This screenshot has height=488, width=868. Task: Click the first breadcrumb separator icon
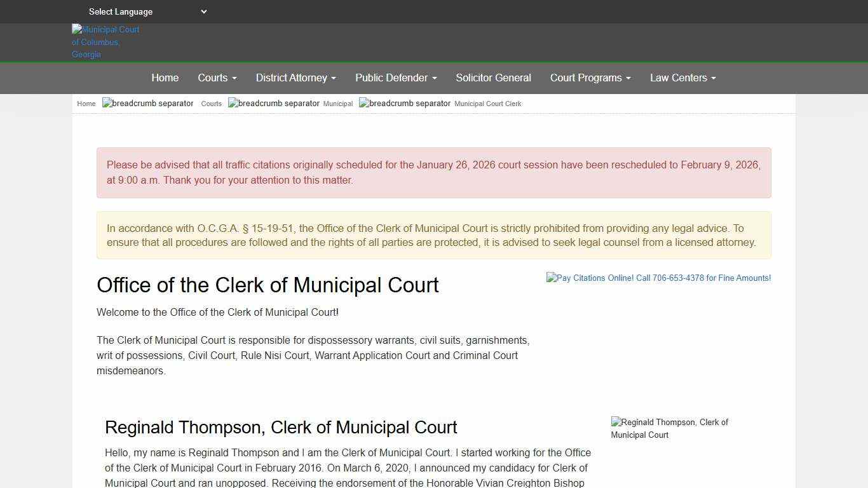point(147,103)
